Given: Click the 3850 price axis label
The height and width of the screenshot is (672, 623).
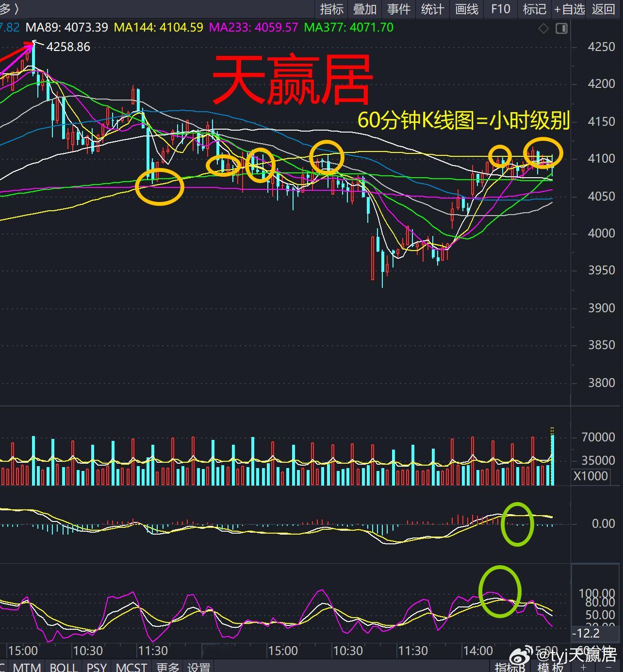Looking at the screenshot, I should 601,345.
